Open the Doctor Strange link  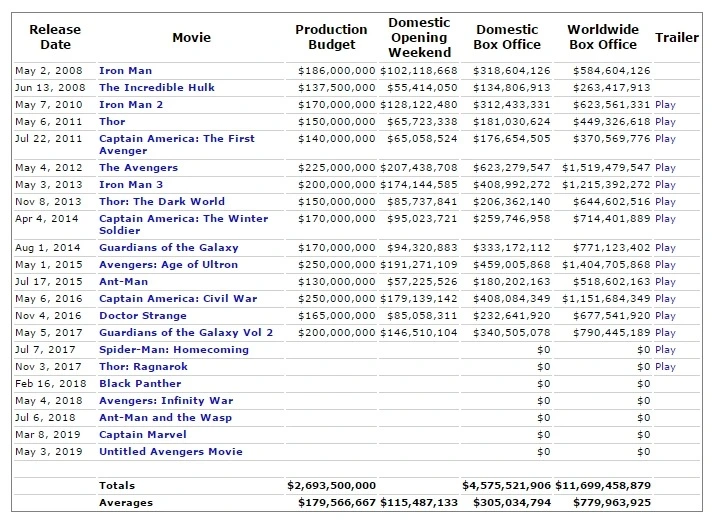point(143,316)
